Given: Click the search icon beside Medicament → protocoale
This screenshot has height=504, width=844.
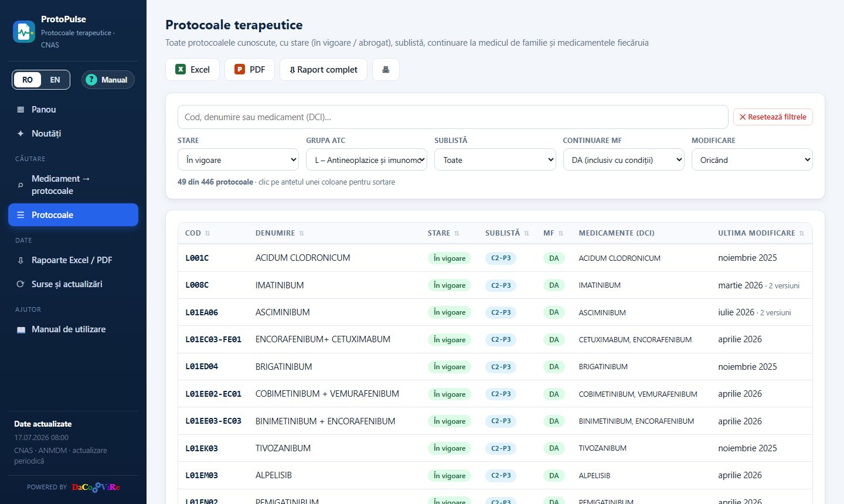Looking at the screenshot, I should click(x=21, y=185).
